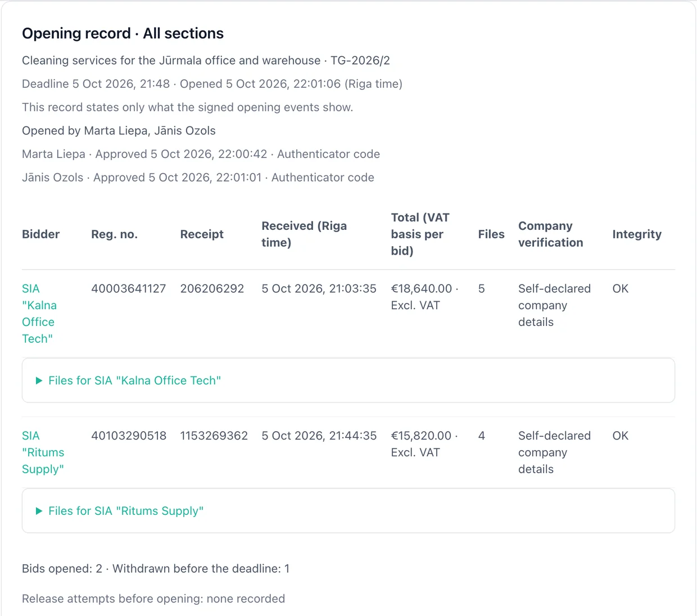Click total €18,640.00 · Excl. VAT

[x=424, y=297]
